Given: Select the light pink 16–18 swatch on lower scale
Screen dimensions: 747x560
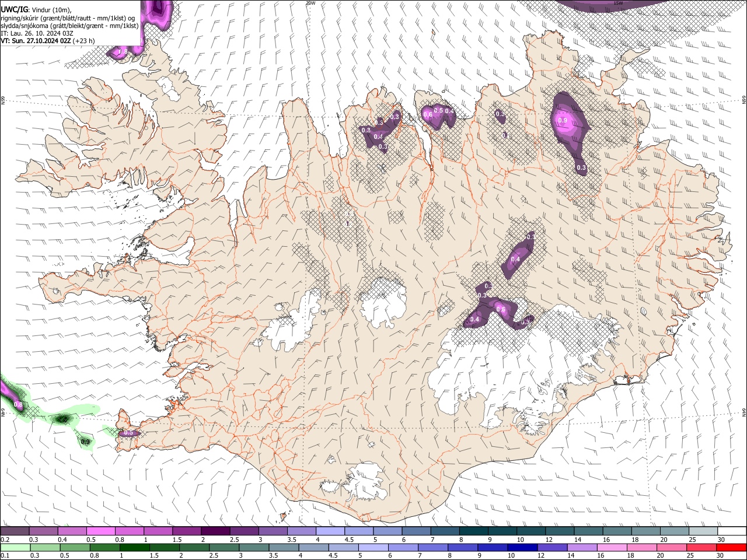Looking at the screenshot, I should pos(612,547).
